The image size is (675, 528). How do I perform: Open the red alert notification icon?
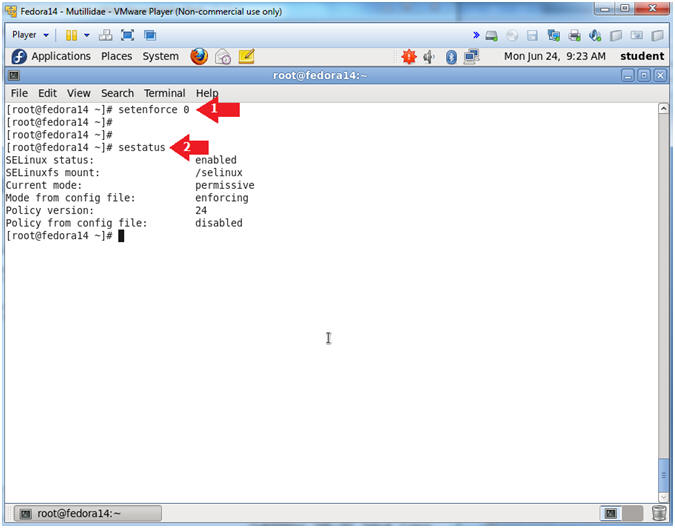[409, 57]
